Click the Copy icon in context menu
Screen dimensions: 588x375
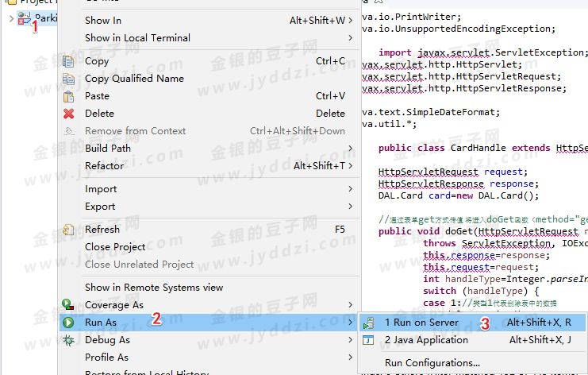click(x=68, y=61)
